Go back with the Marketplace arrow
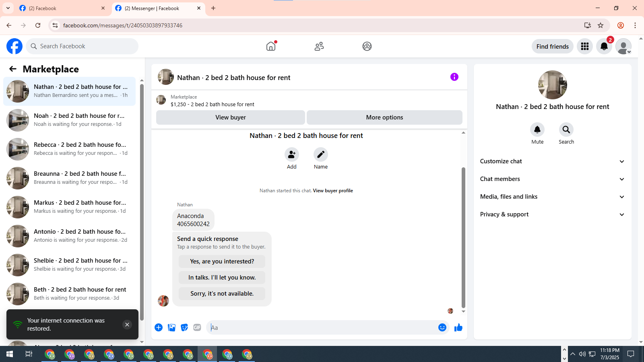 13,69
